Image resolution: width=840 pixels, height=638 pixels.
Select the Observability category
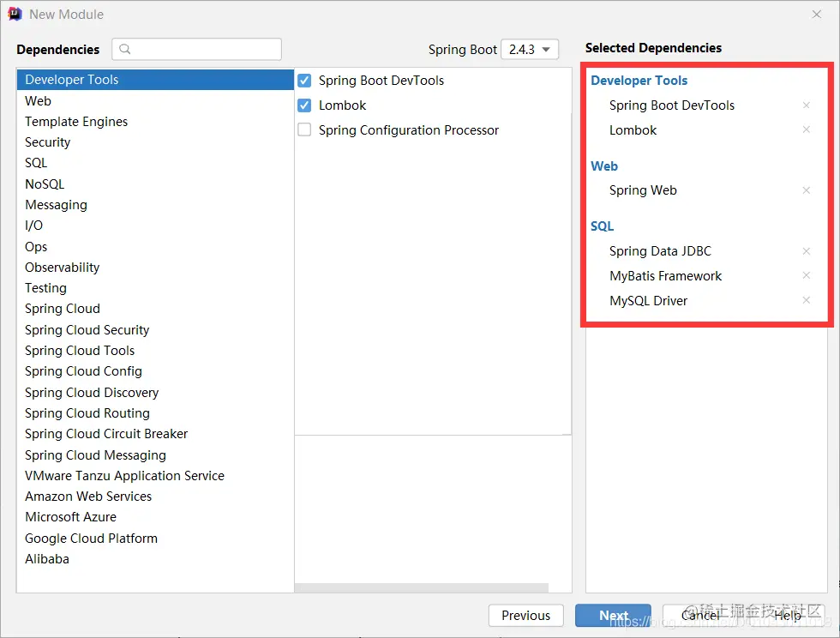tap(155, 267)
